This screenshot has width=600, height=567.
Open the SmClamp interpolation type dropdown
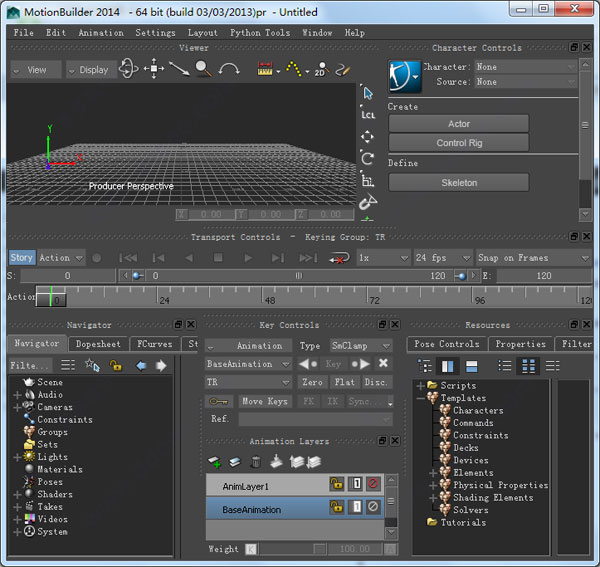click(361, 346)
